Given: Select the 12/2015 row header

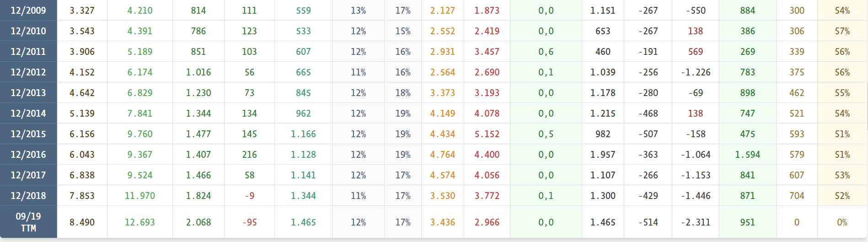Looking at the screenshot, I should [x=28, y=134].
